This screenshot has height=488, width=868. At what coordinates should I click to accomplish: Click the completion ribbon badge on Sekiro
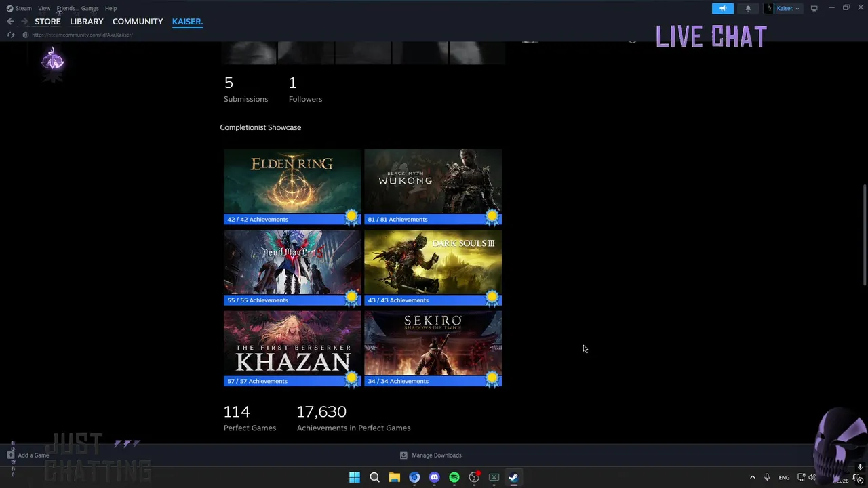click(492, 379)
